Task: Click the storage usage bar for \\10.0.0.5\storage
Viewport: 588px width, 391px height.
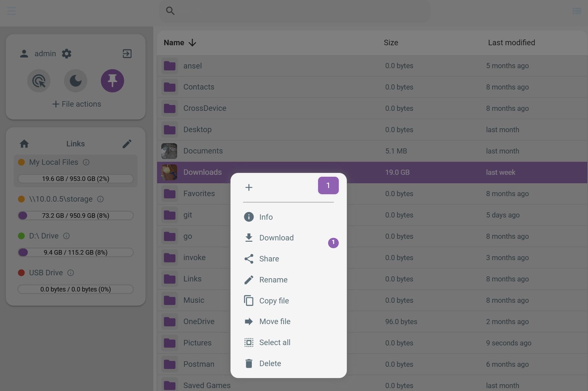Action: pos(75,216)
